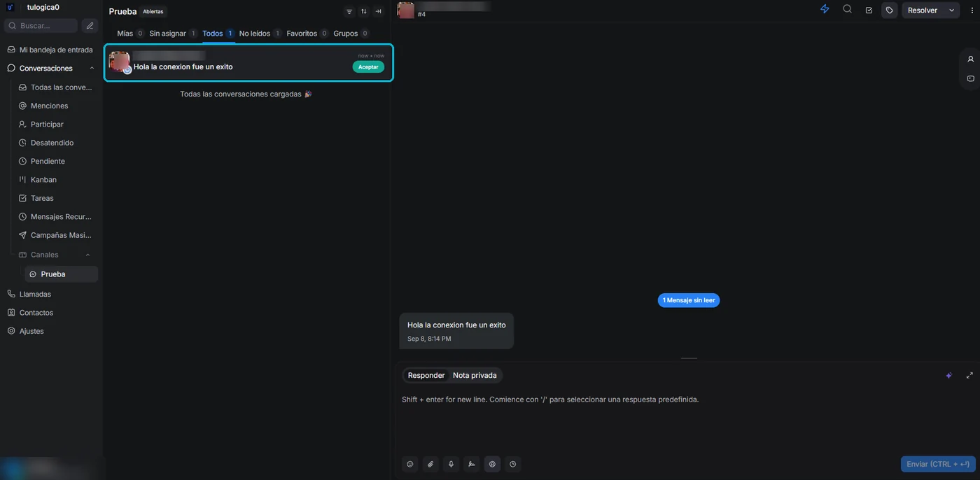
Task: Open the contact avatar in conversation header
Action: (x=406, y=10)
